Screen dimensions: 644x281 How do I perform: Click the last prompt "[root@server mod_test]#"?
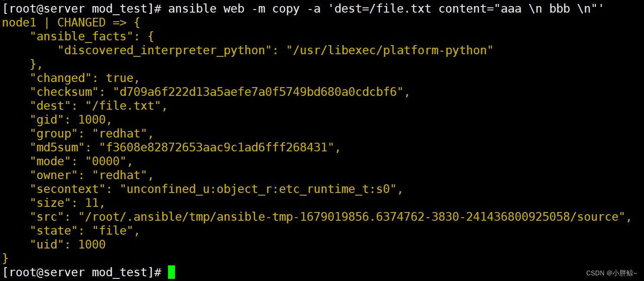[82, 272]
